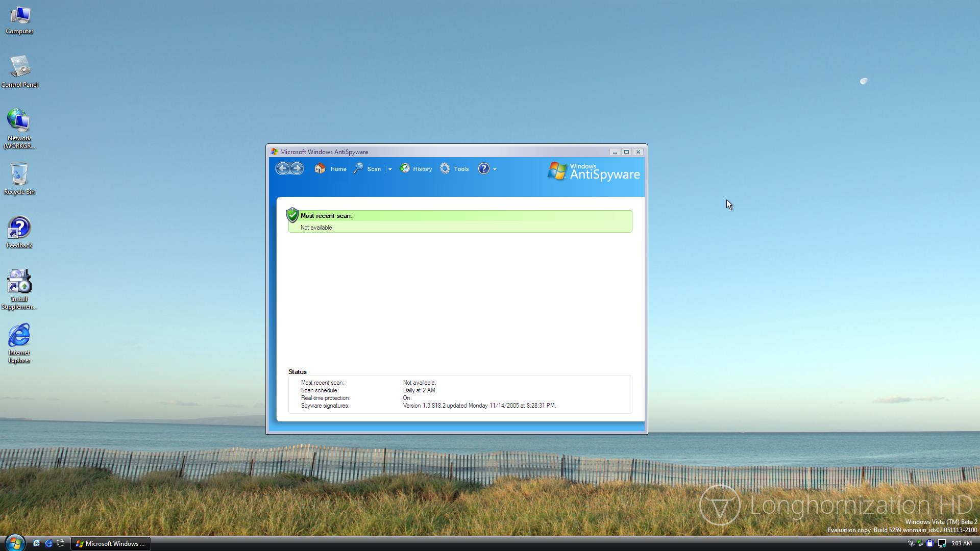Expand the Scan options dropdown arrow
Image resolution: width=980 pixels, height=551 pixels.
click(x=390, y=169)
